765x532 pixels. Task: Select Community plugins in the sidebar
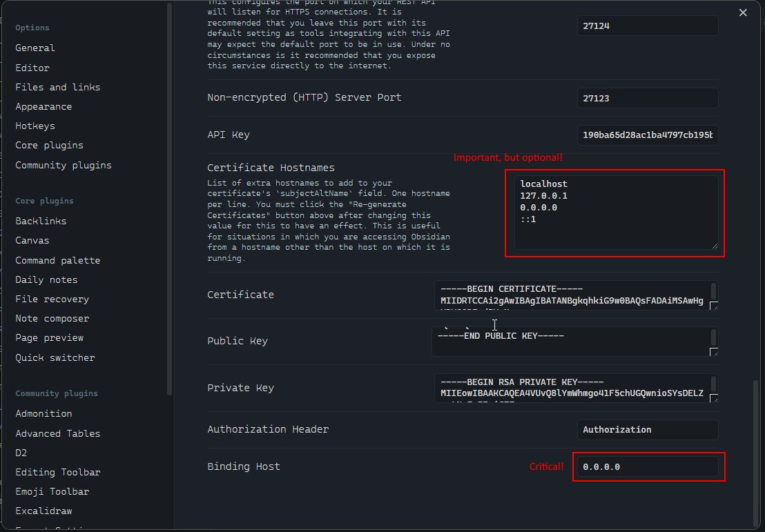63,165
